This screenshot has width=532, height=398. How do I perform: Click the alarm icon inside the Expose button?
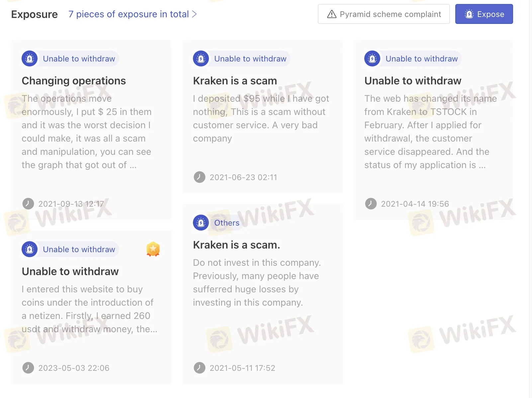[469, 14]
